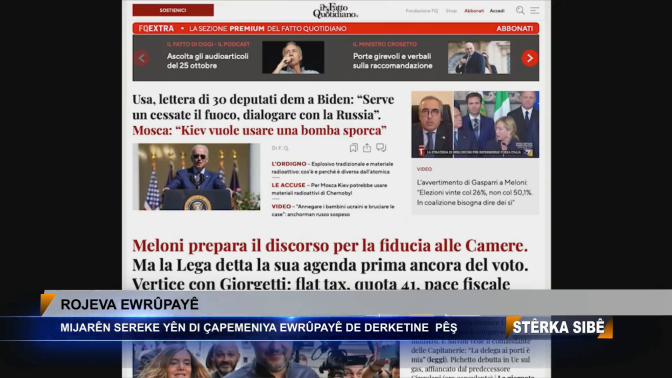
Task: Open the Fondazione FQ menu item
Action: click(x=422, y=11)
